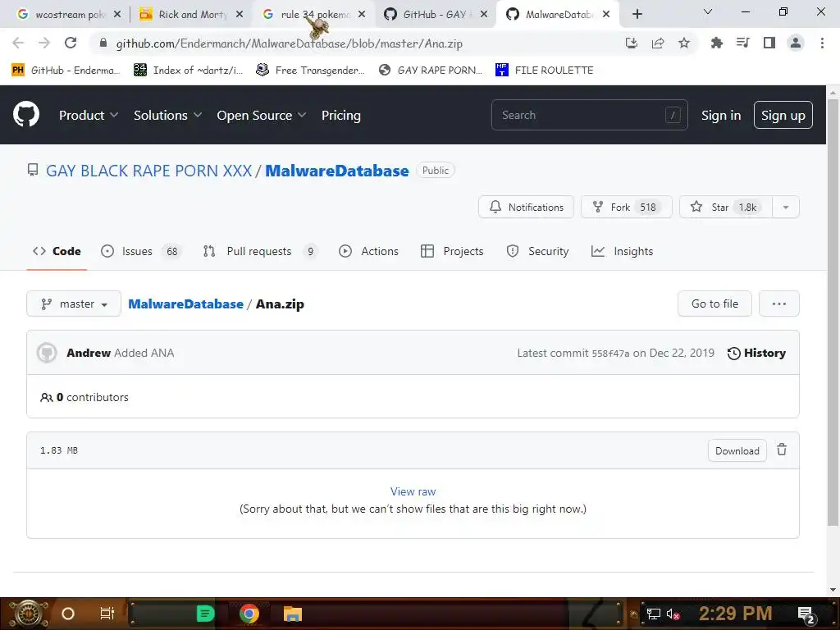The width and height of the screenshot is (840, 630).
Task: Expand the Solutions menu
Action: [x=167, y=115]
